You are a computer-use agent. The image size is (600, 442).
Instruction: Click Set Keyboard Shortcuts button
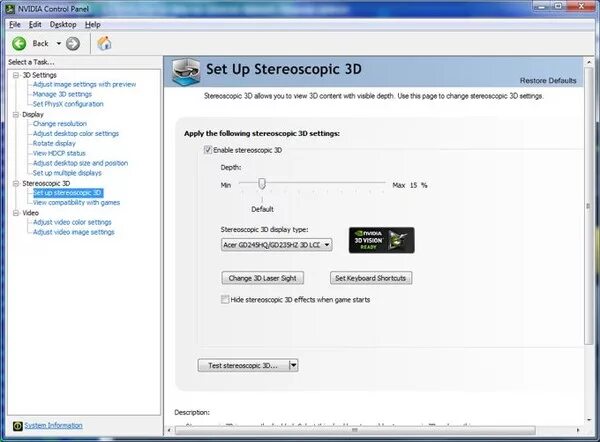click(x=371, y=278)
